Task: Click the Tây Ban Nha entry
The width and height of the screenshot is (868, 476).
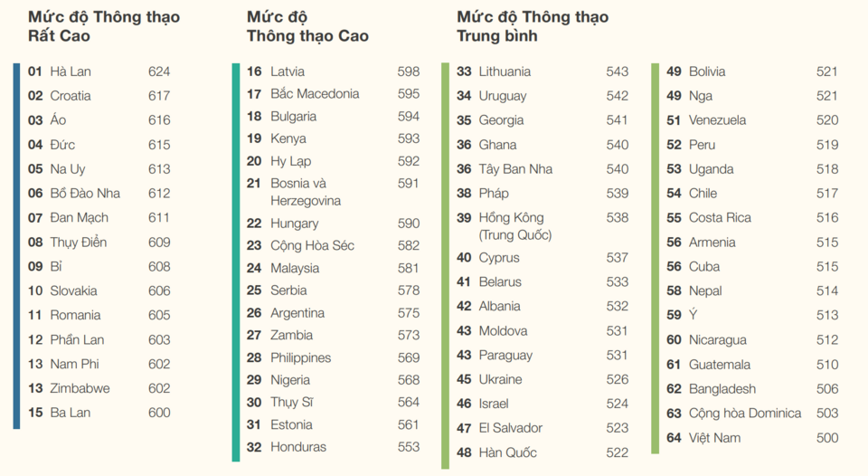Action: click(x=515, y=169)
